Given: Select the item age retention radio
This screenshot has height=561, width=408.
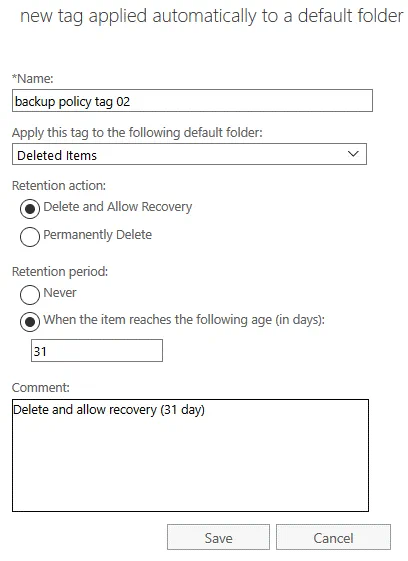Looking at the screenshot, I should 30,322.
